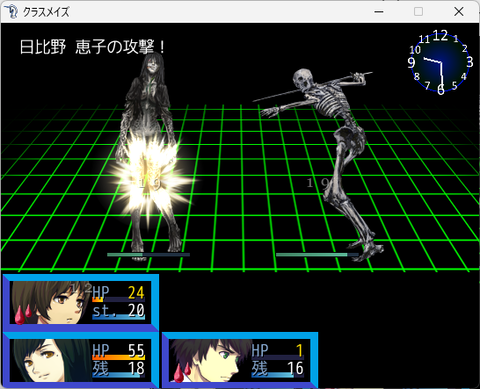
Task: Click the クラスメイズ window title text
Action: pyautogui.click(x=46, y=12)
